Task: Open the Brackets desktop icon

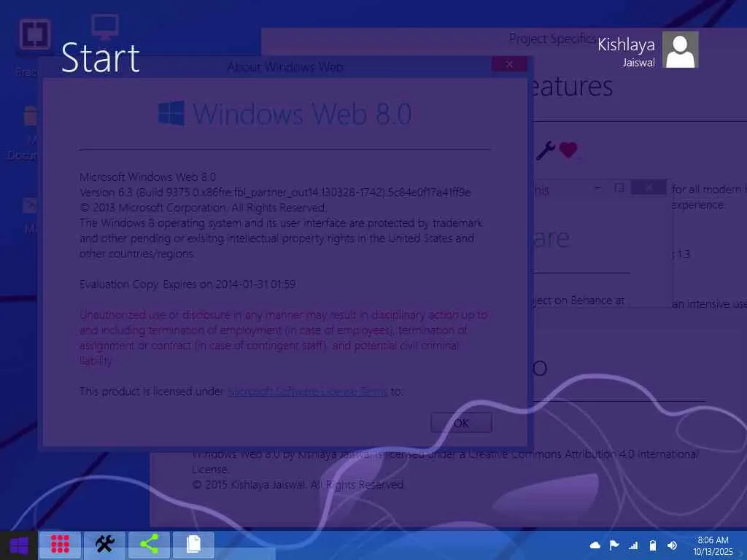Action: coord(35,34)
